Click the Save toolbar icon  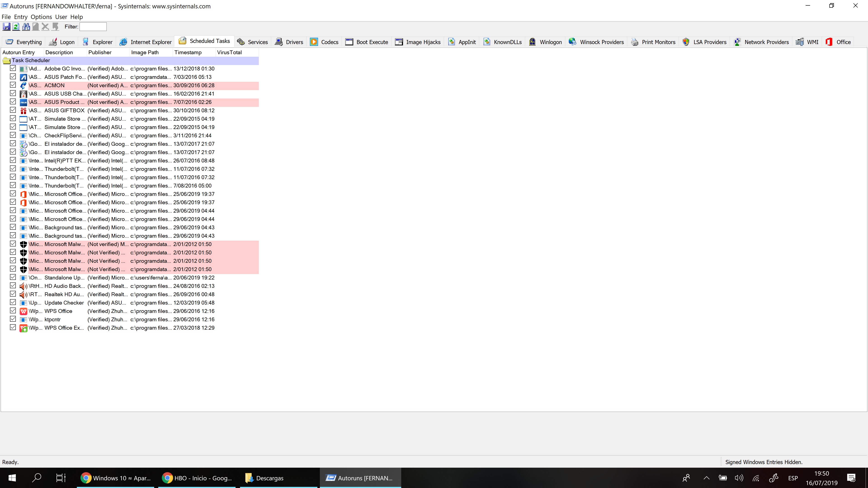click(6, 27)
